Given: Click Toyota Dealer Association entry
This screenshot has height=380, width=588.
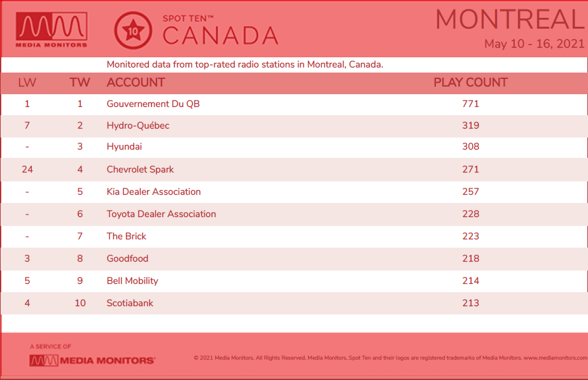Looking at the screenshot, I should [161, 214].
